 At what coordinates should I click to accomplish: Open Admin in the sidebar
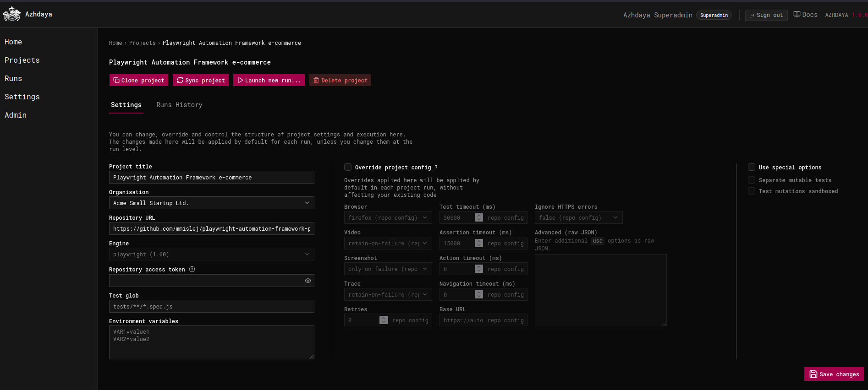pos(16,115)
